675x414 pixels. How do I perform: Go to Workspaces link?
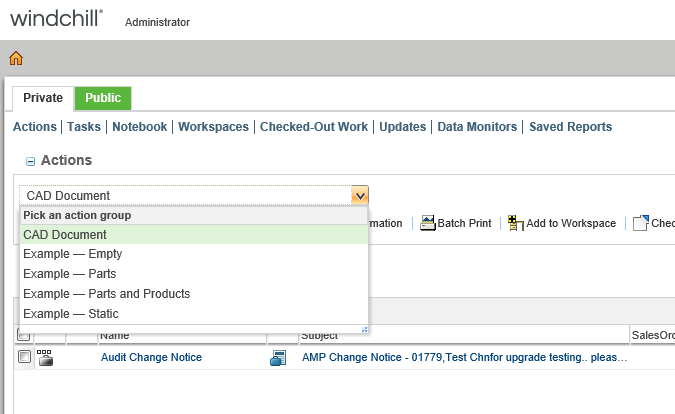pyautogui.click(x=214, y=127)
